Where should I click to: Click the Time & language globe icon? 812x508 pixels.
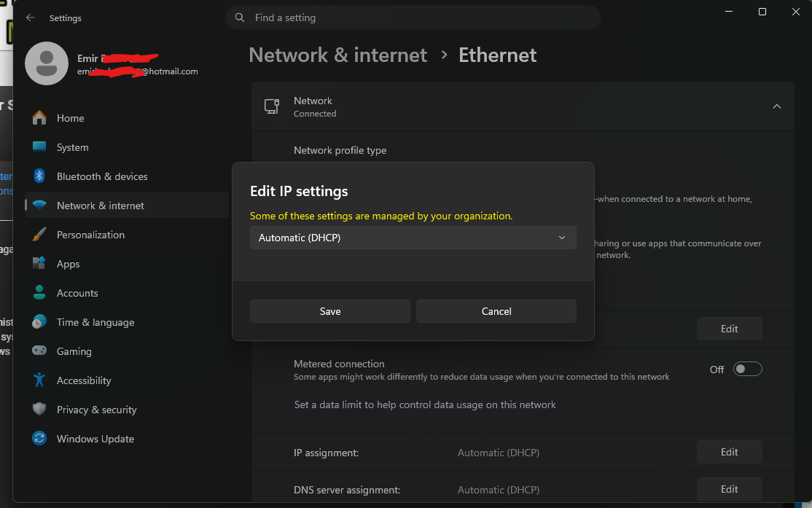pos(39,321)
